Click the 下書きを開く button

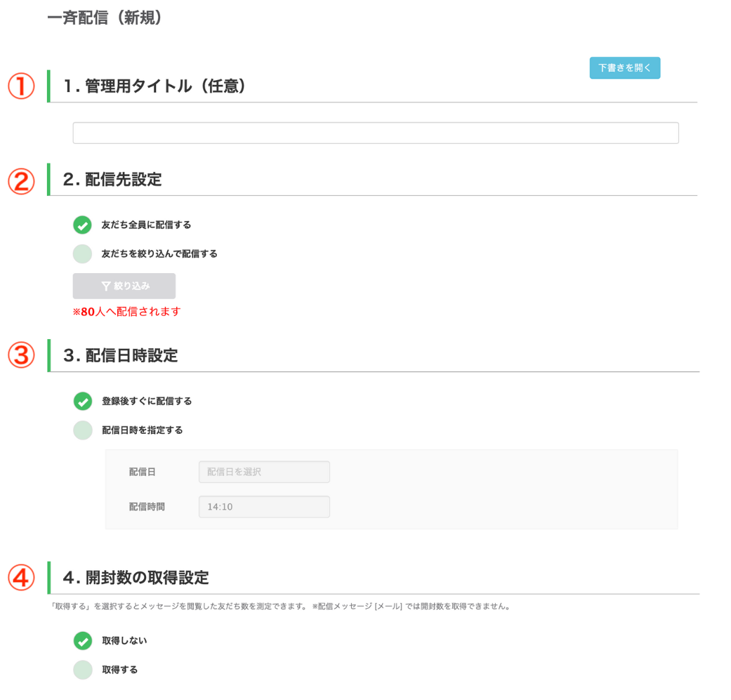tap(624, 68)
